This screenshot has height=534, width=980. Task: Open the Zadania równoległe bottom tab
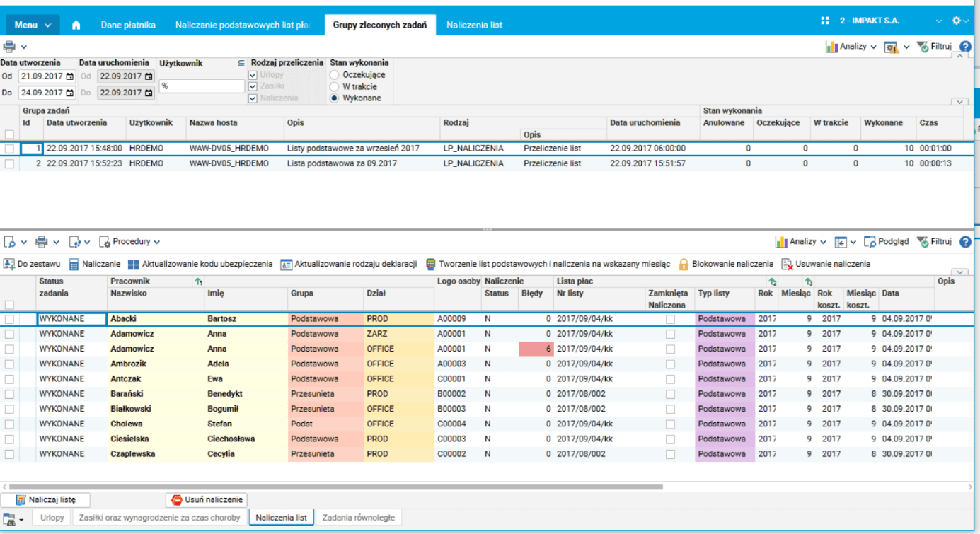point(358,518)
